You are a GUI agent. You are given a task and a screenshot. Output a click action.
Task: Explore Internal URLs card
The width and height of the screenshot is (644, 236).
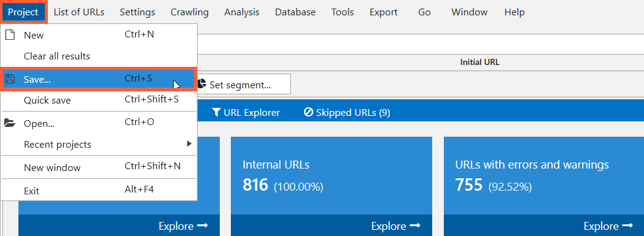pyautogui.click(x=395, y=226)
